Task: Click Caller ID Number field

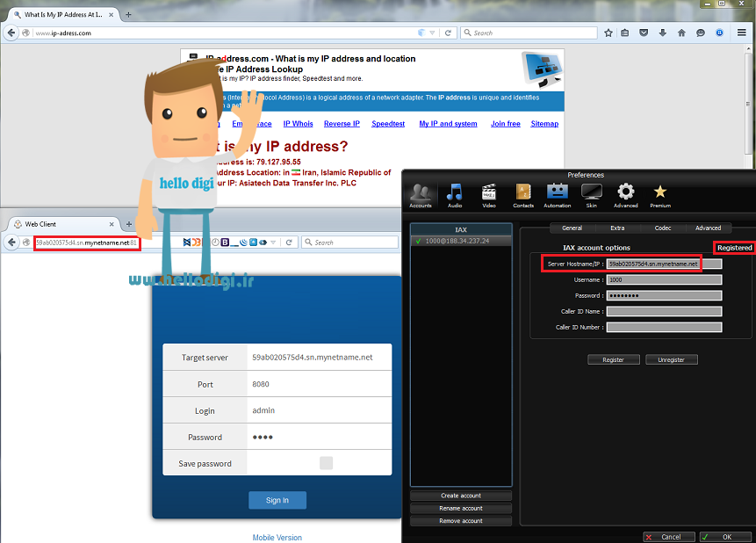Action: coord(664,327)
